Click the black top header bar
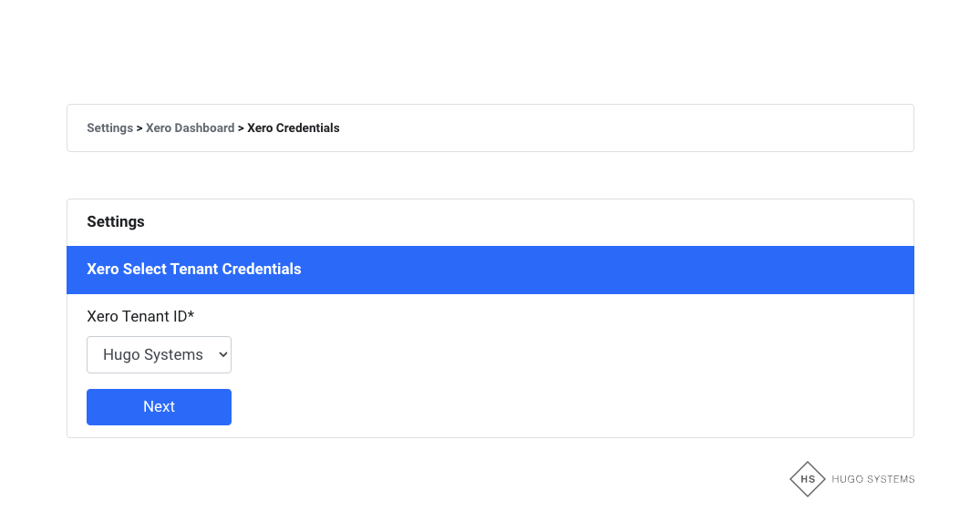This screenshot has width=980, height=531. 490,35
